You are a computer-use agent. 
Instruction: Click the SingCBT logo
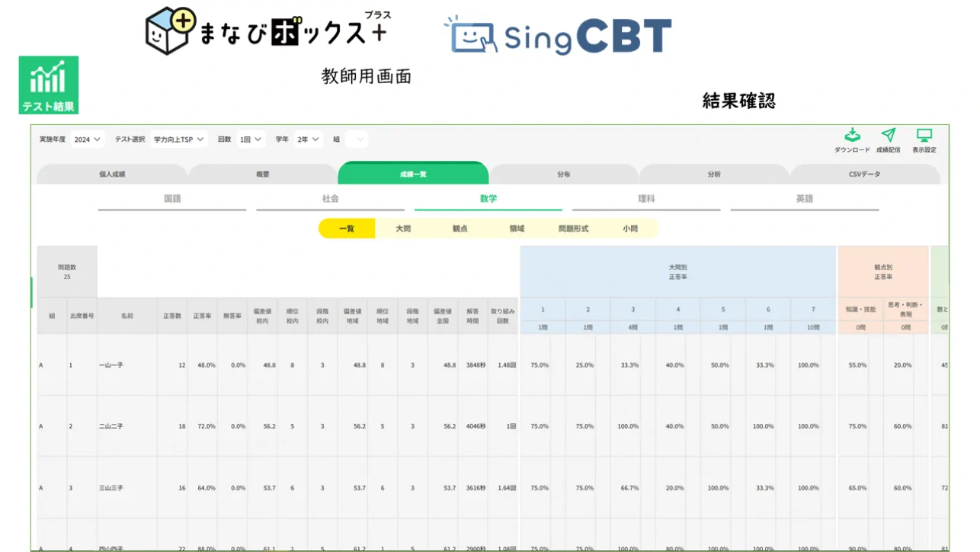558,36
